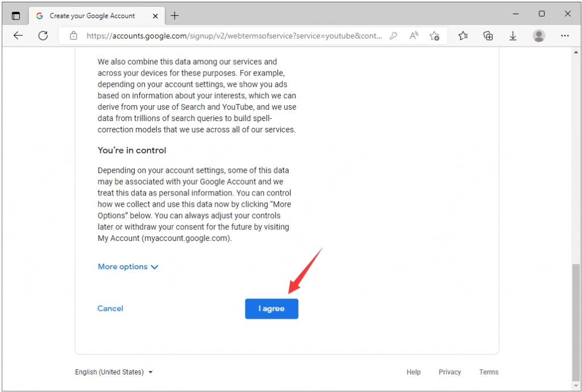Activate Read Aloud icon in address bar

[x=414, y=36]
